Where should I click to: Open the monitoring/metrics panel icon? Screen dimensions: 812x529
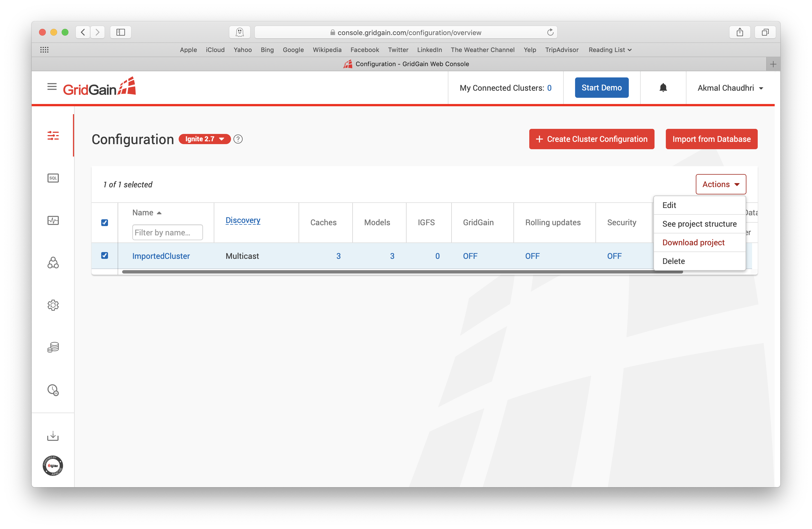click(x=53, y=220)
